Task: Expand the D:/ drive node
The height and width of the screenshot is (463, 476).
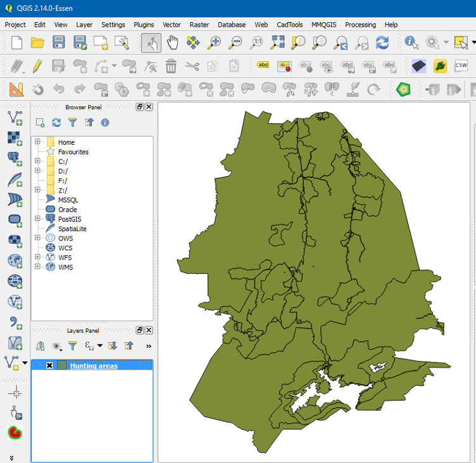Action: click(37, 170)
